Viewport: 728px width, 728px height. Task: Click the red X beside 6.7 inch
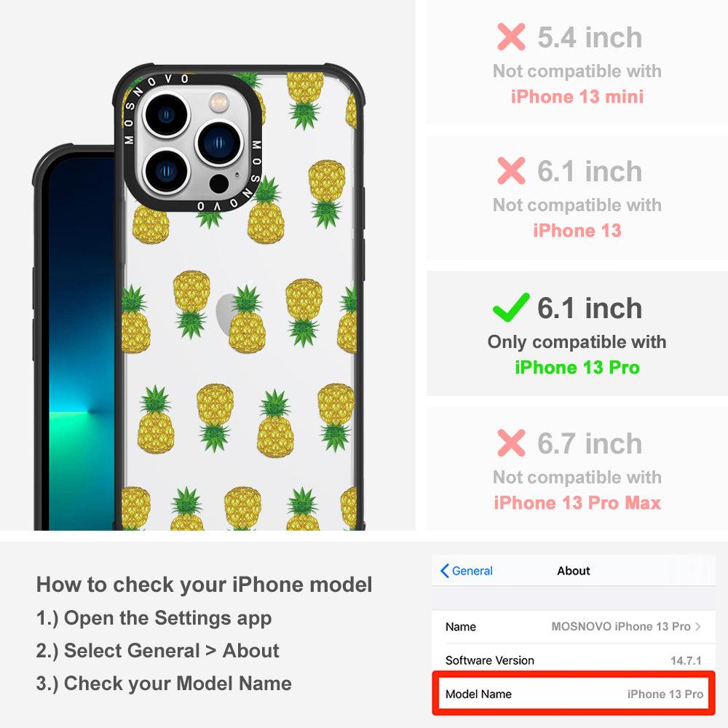(x=511, y=443)
